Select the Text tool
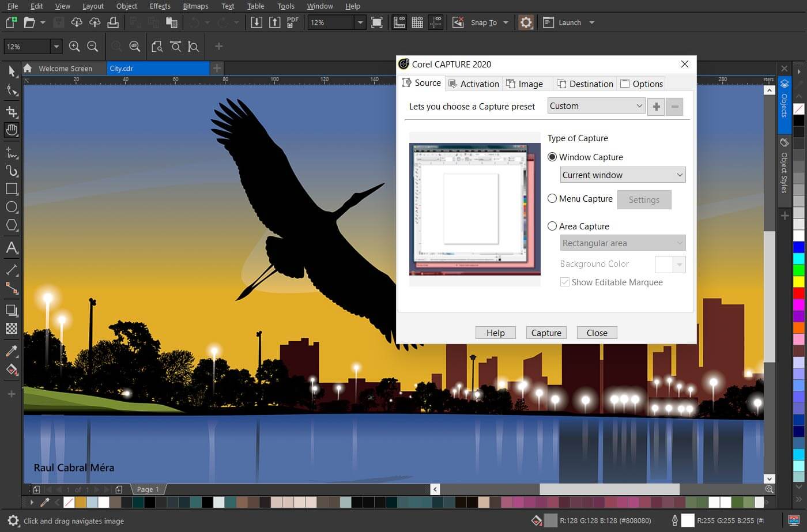Image resolution: width=807 pixels, height=532 pixels. [x=12, y=248]
